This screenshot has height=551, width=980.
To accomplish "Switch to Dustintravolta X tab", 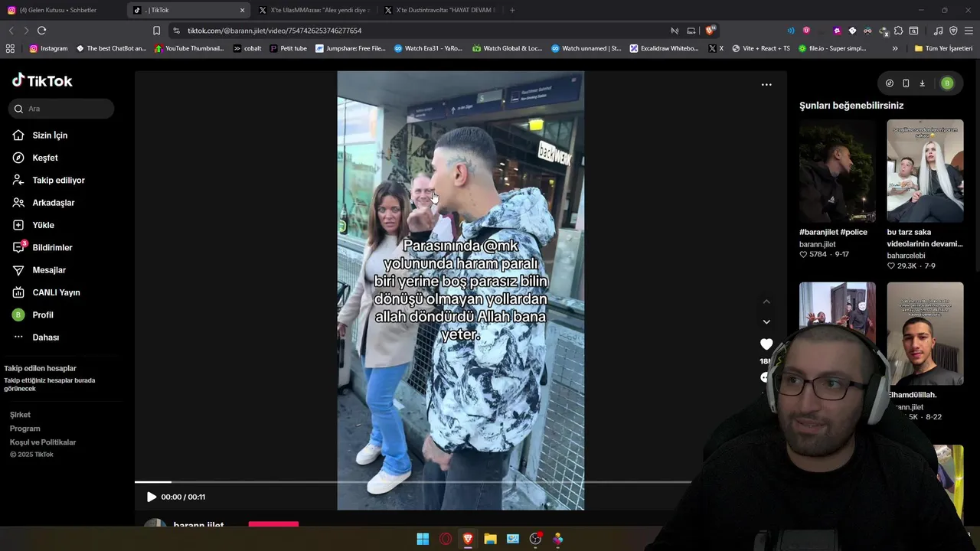I will click(x=439, y=10).
